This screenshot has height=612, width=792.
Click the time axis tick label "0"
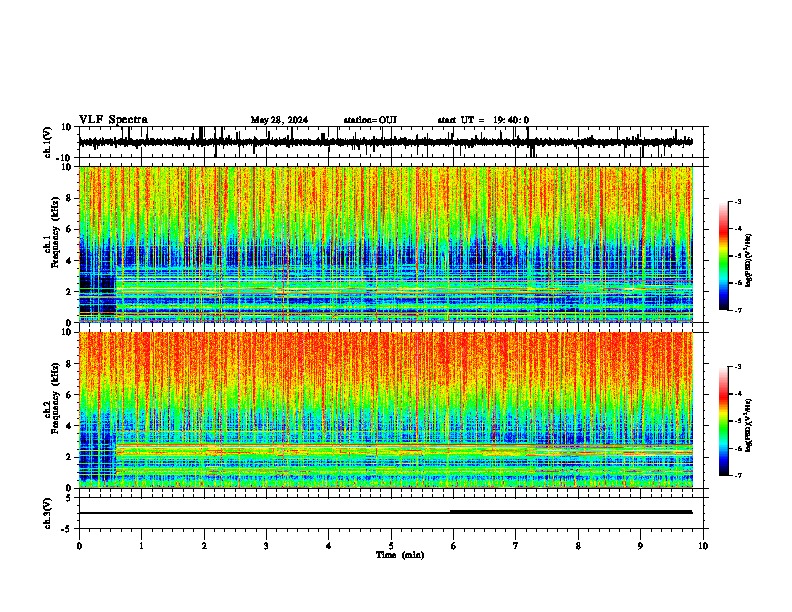pyautogui.click(x=79, y=546)
